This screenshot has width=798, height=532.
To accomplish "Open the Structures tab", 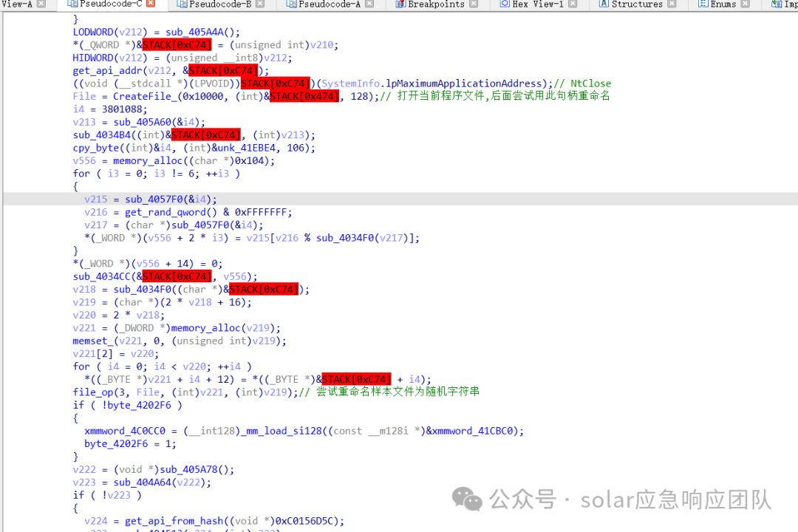I will [637, 4].
